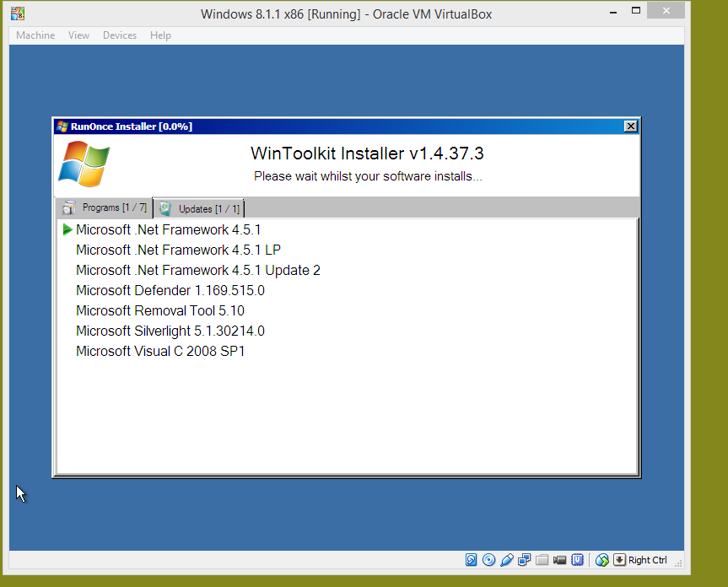Select Microsoft Visual C 2008 SP1 entry
Image resolution: width=728 pixels, height=587 pixels.
coord(160,351)
